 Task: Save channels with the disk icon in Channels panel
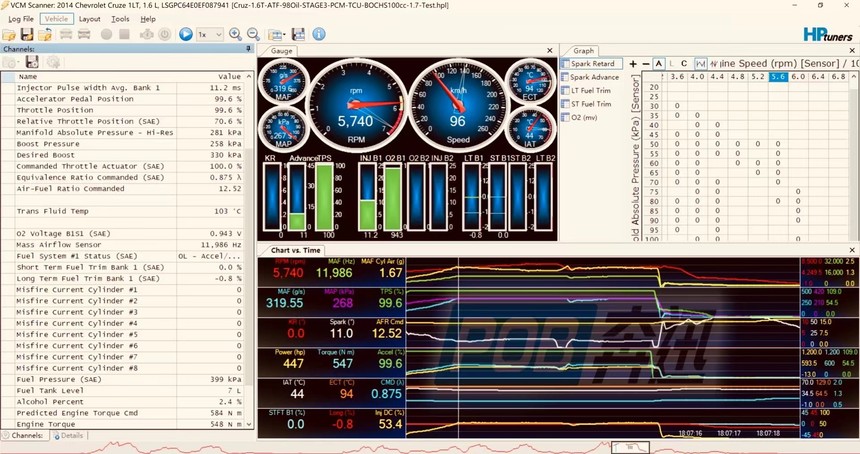[32, 62]
